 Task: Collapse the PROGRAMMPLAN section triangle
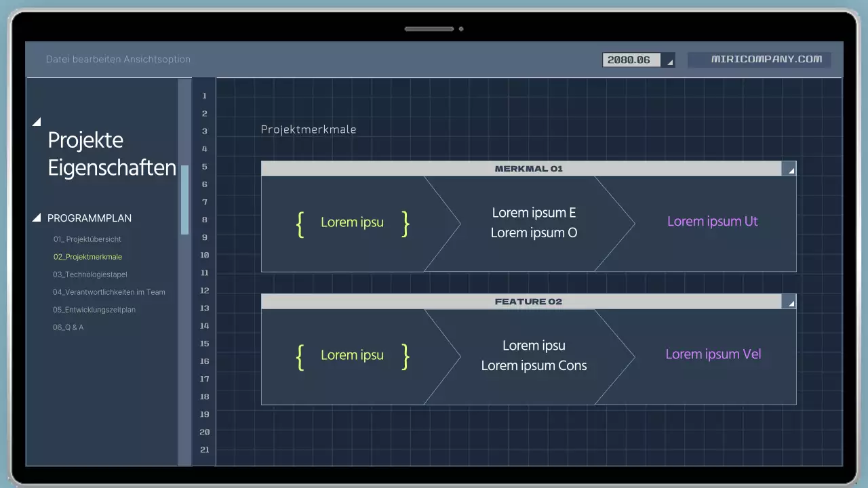point(37,218)
